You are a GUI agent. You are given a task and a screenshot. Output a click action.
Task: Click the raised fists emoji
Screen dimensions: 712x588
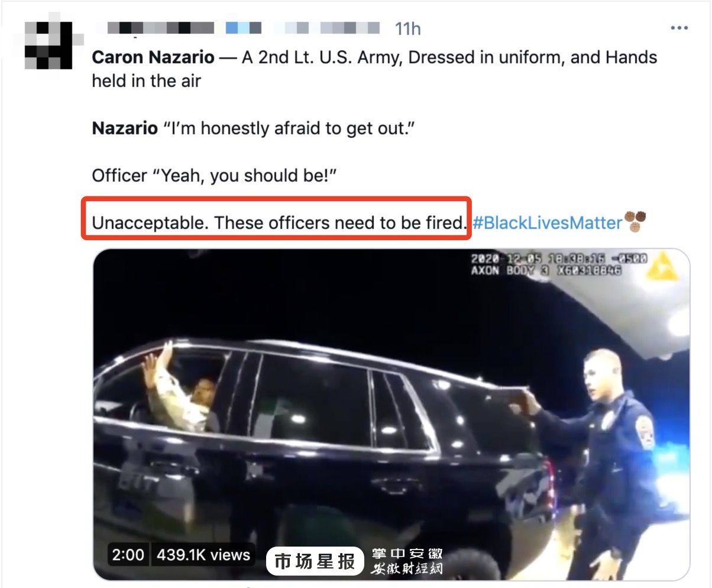point(636,222)
